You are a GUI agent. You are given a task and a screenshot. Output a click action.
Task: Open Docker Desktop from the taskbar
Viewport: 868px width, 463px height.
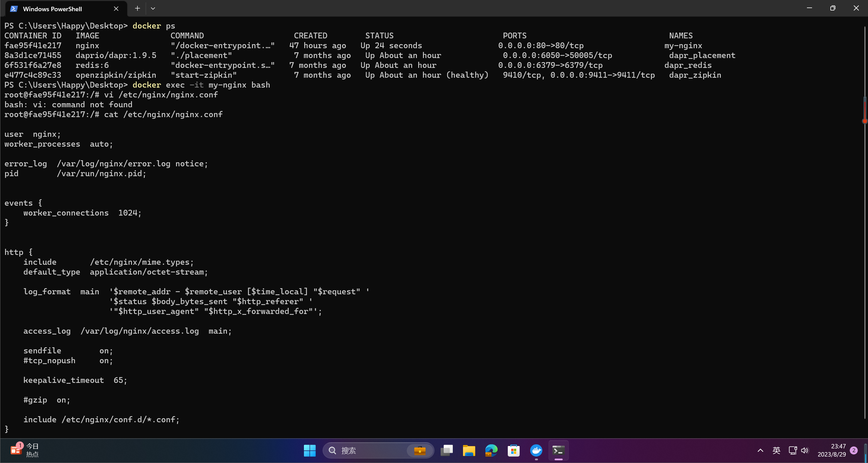coord(536,450)
